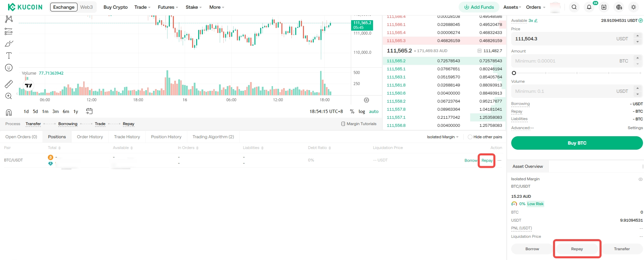The height and width of the screenshot is (260, 644).
Task: Expand the Futures menu in navigation
Action: coord(168,7)
